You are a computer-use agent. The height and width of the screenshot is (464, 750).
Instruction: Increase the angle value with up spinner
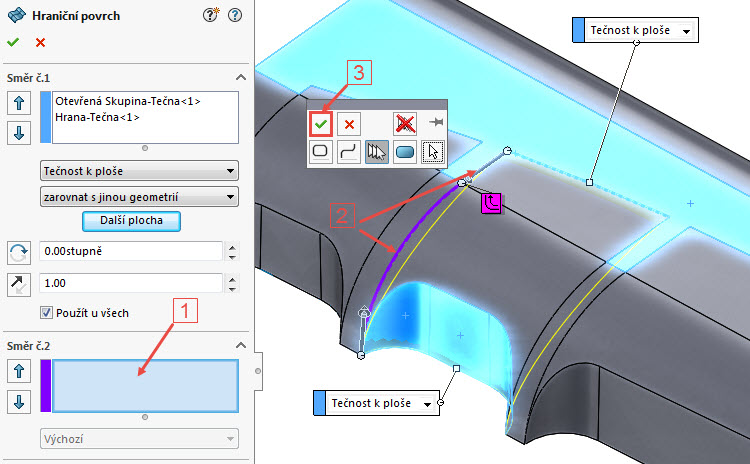click(232, 247)
